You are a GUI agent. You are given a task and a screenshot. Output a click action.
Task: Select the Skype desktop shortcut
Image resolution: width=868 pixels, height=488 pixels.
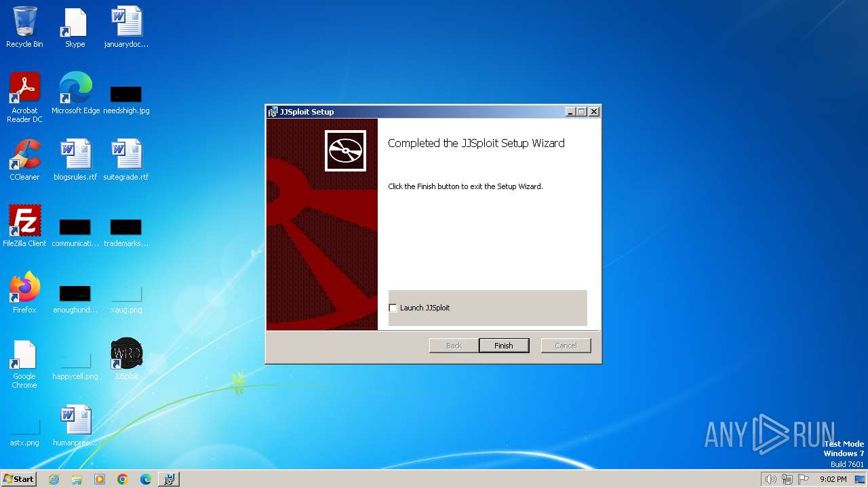coord(75,27)
